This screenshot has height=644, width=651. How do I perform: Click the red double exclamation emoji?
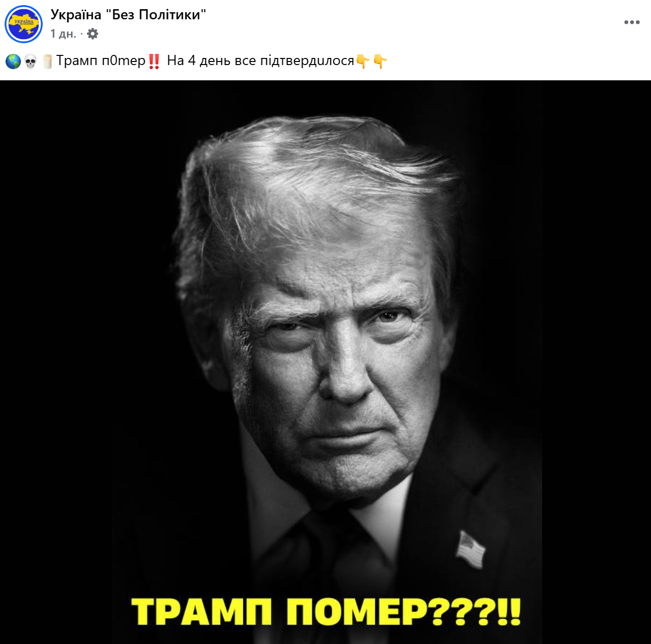(154, 62)
